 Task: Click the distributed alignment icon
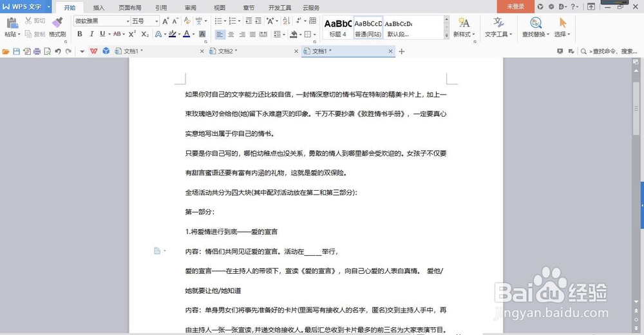263,35
